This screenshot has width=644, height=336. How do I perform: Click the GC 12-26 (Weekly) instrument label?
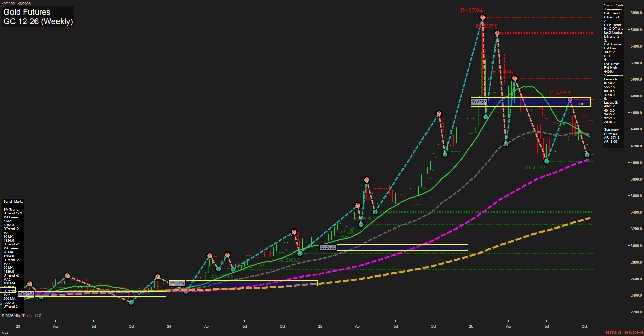(38, 21)
